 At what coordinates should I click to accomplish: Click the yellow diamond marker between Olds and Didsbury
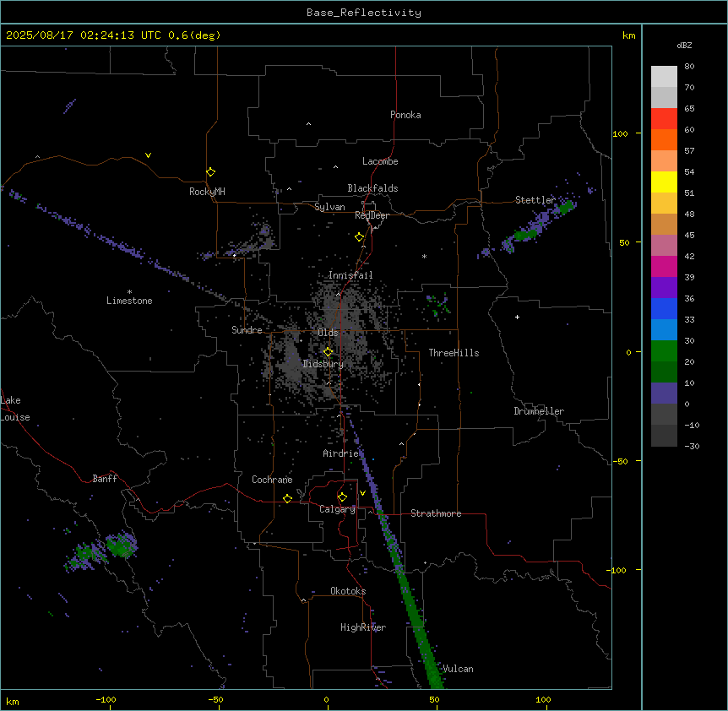(328, 352)
